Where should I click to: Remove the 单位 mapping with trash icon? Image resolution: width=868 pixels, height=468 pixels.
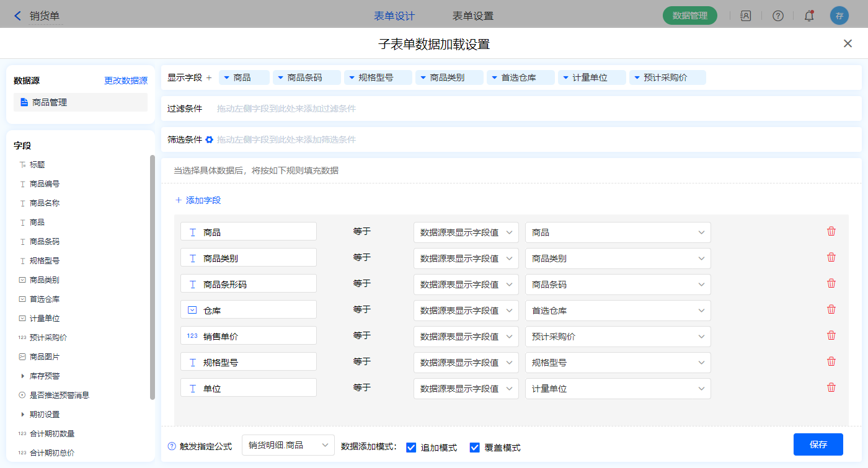[831, 388]
